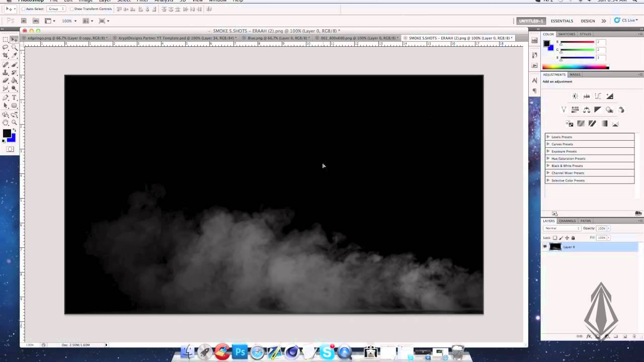The image size is (644, 362).
Task: Select the History Brush tool
Action: tap(14, 72)
